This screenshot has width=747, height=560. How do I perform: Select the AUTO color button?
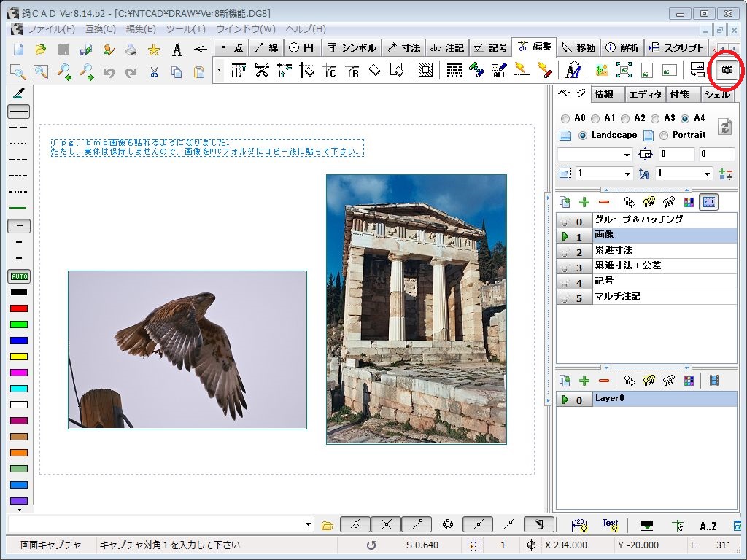[x=19, y=276]
